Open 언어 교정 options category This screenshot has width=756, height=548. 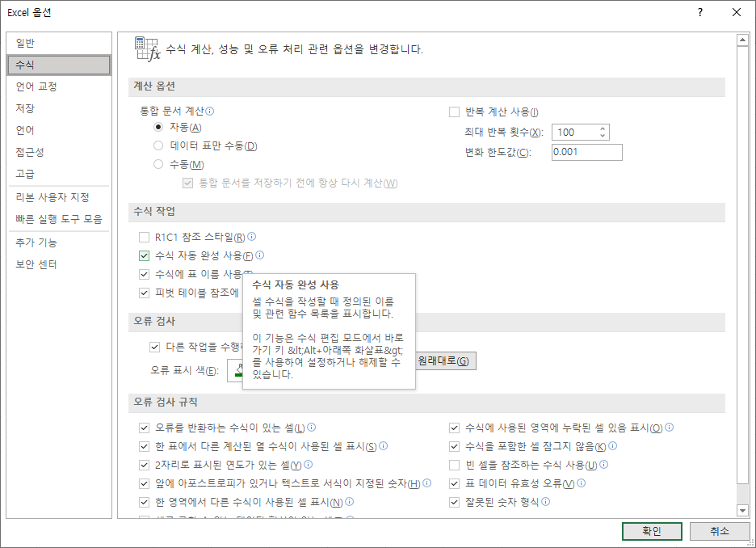(x=59, y=86)
